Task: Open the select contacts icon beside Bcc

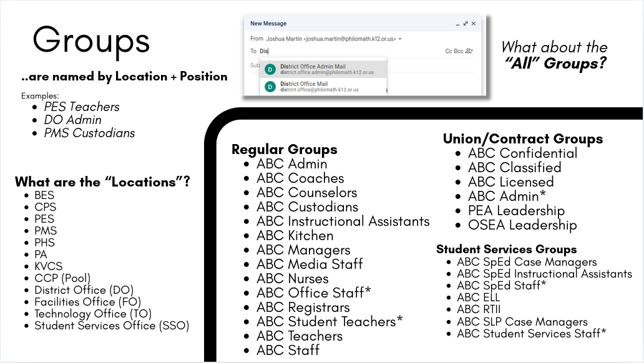Action: pos(469,51)
